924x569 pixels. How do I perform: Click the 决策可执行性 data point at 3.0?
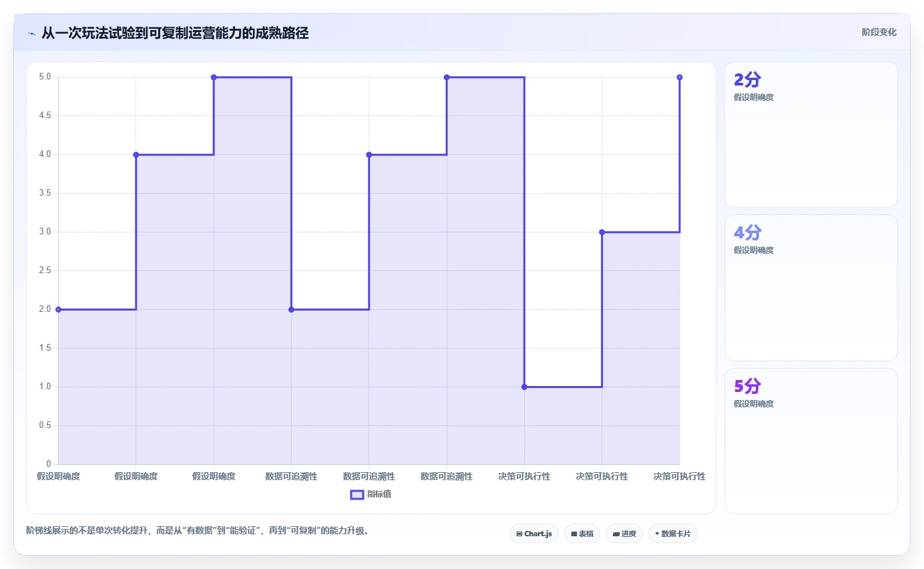(602, 232)
